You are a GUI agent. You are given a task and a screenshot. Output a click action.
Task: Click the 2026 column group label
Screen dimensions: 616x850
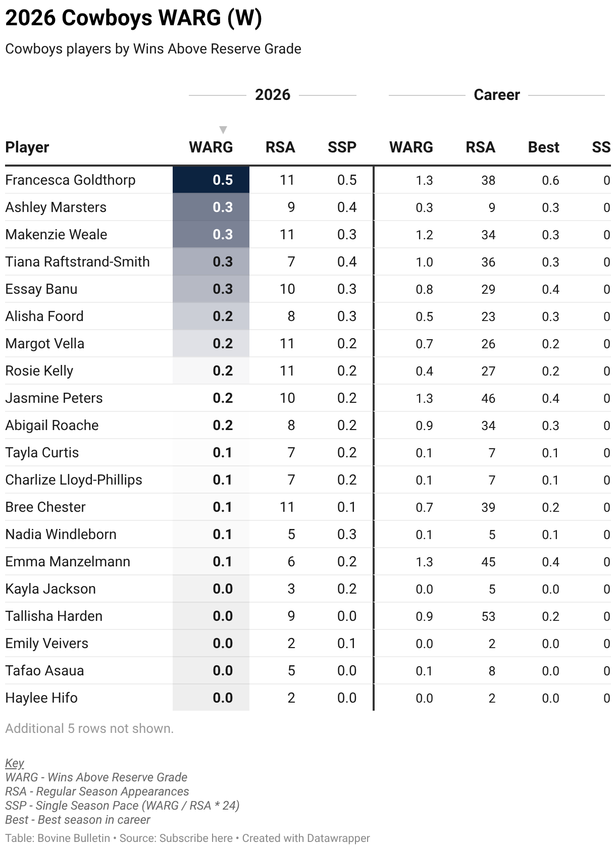coord(273,95)
